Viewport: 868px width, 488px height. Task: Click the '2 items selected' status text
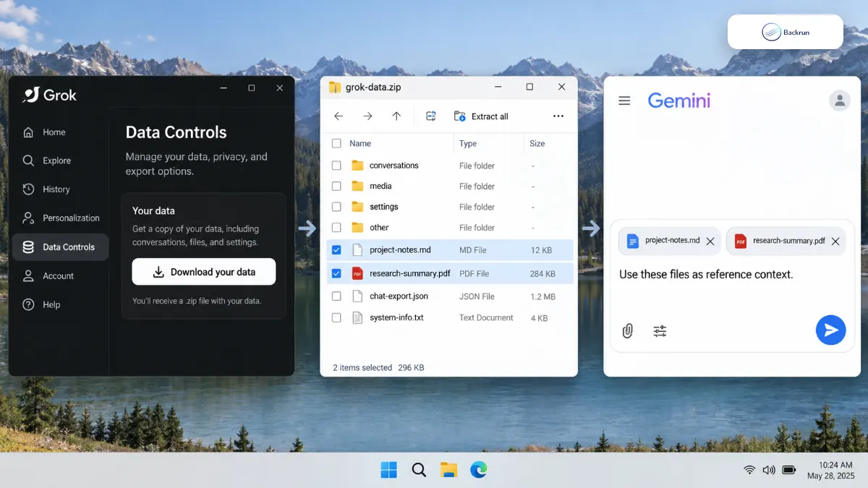click(x=362, y=367)
